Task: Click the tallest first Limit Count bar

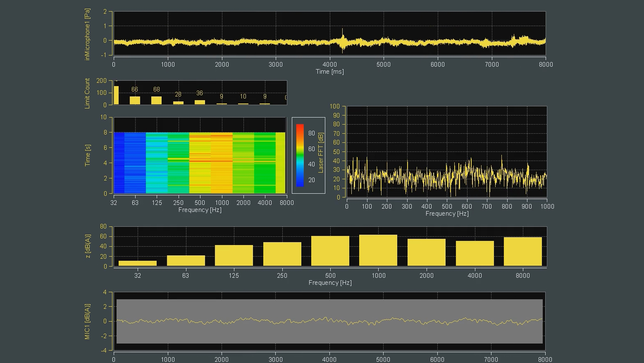Action: (x=116, y=95)
